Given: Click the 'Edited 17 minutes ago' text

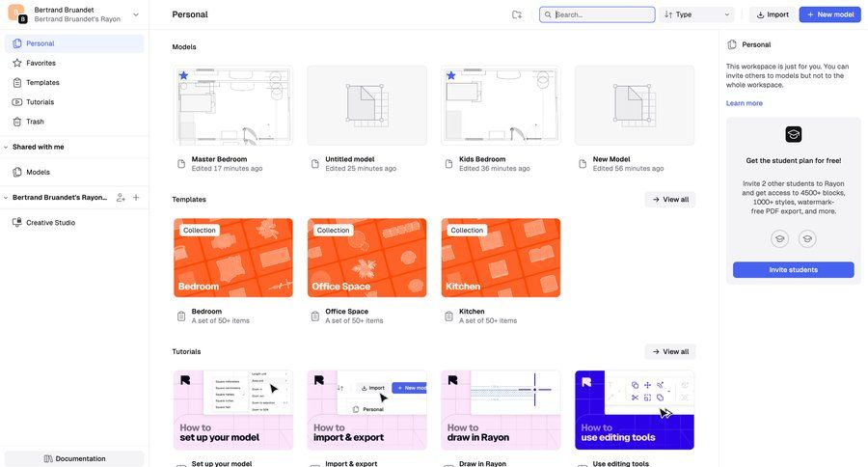Looking at the screenshot, I should pos(227,169).
